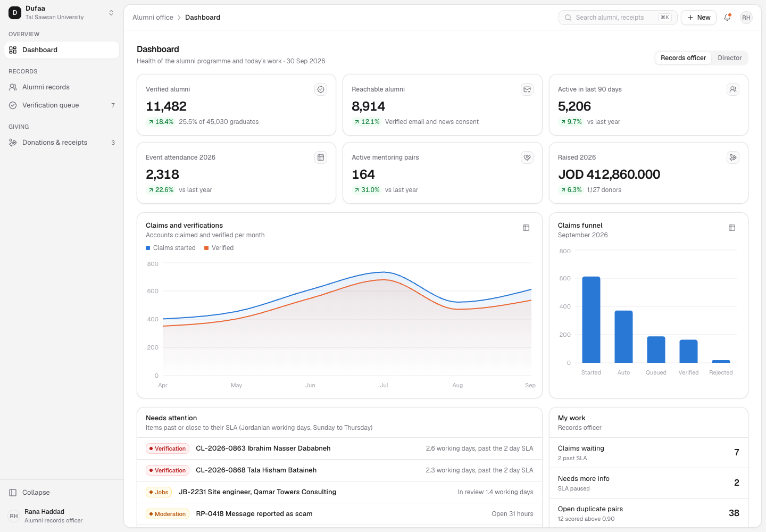Open the notifications bell
The width and height of the screenshot is (766, 532).
coord(727,18)
